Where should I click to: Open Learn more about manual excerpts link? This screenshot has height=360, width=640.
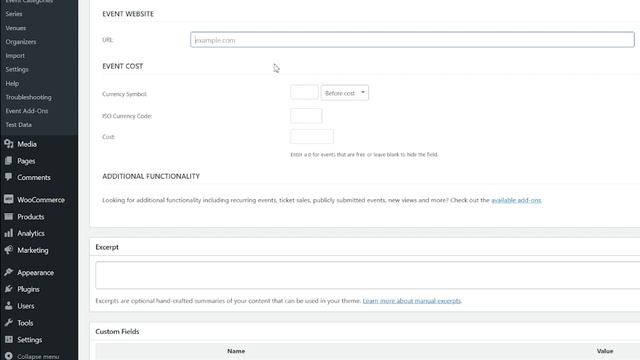[412, 301]
